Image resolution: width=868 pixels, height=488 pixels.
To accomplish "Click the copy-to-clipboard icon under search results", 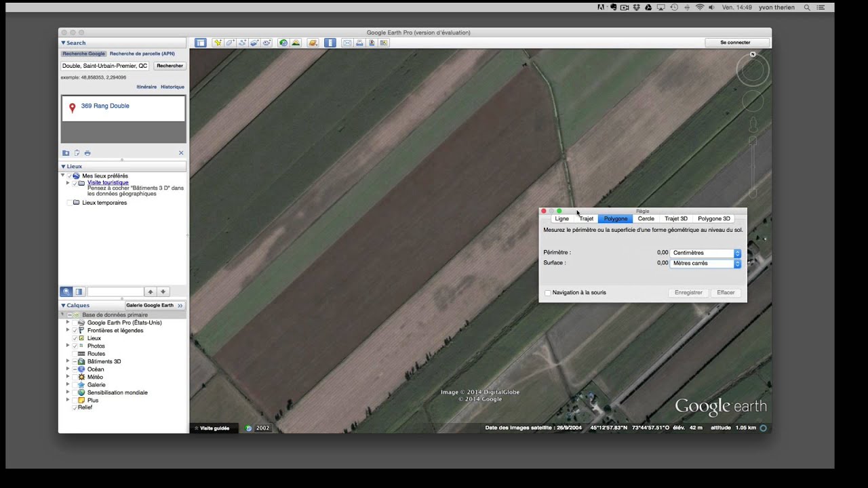I will coord(77,153).
